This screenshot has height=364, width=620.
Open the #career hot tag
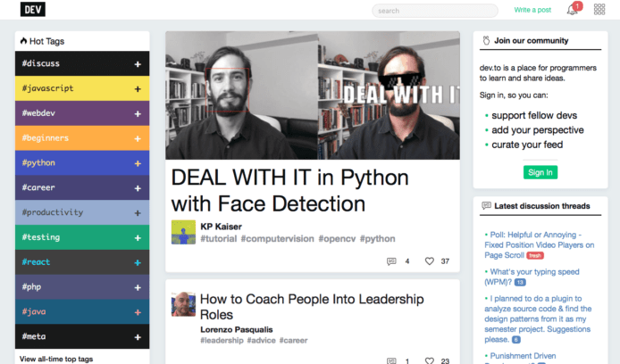pyautogui.click(x=39, y=188)
